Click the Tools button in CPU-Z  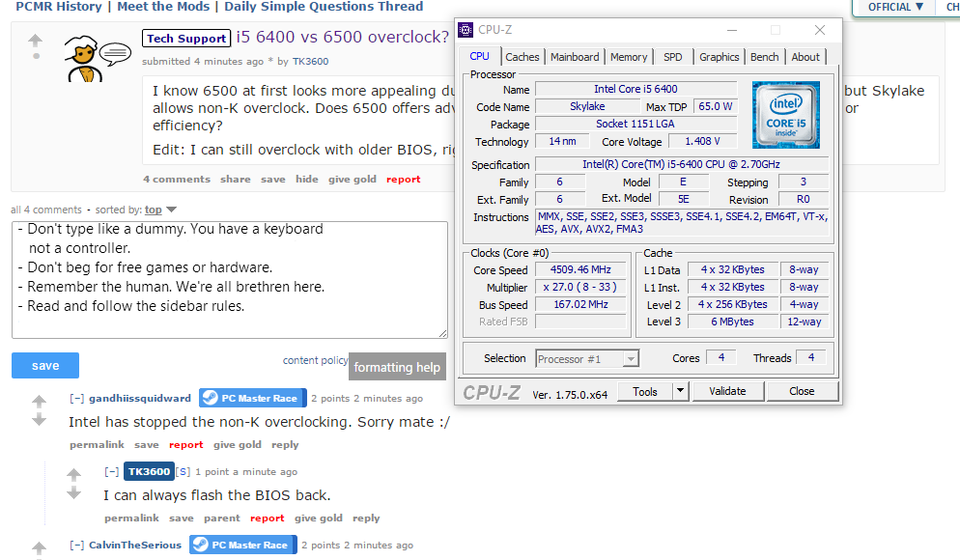click(x=645, y=392)
